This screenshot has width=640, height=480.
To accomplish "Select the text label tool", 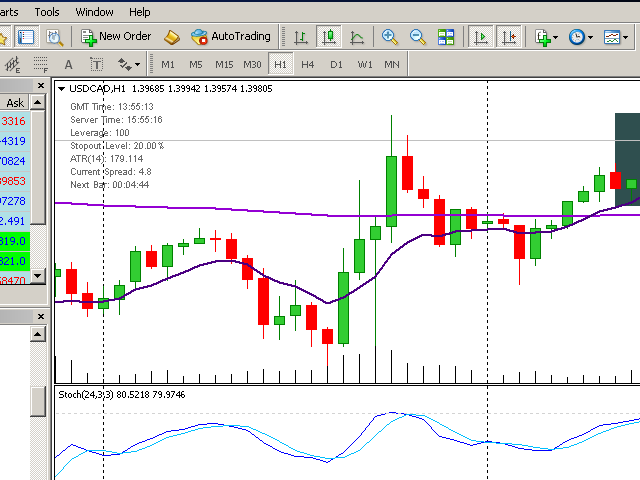I will (97, 65).
